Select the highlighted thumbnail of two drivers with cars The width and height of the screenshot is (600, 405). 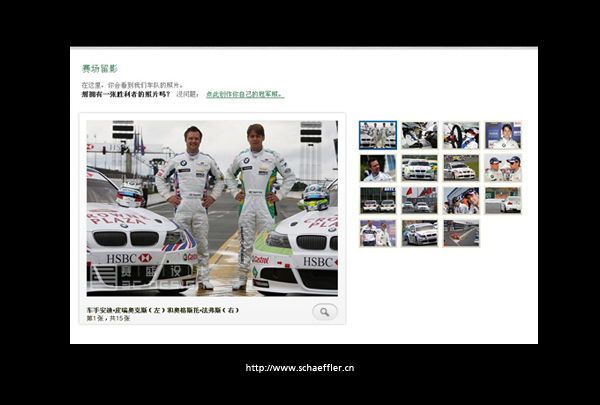[378, 135]
